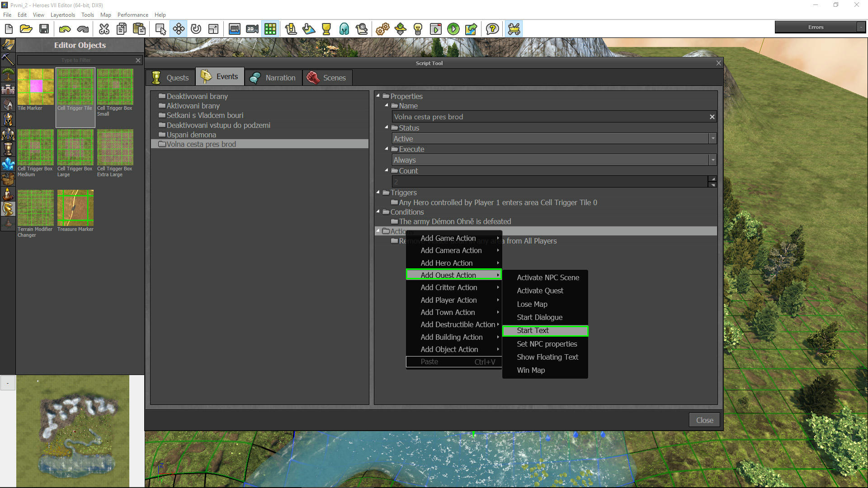Toggle the Move tool in the toolbar
This screenshot has height=488, width=868.
(179, 29)
